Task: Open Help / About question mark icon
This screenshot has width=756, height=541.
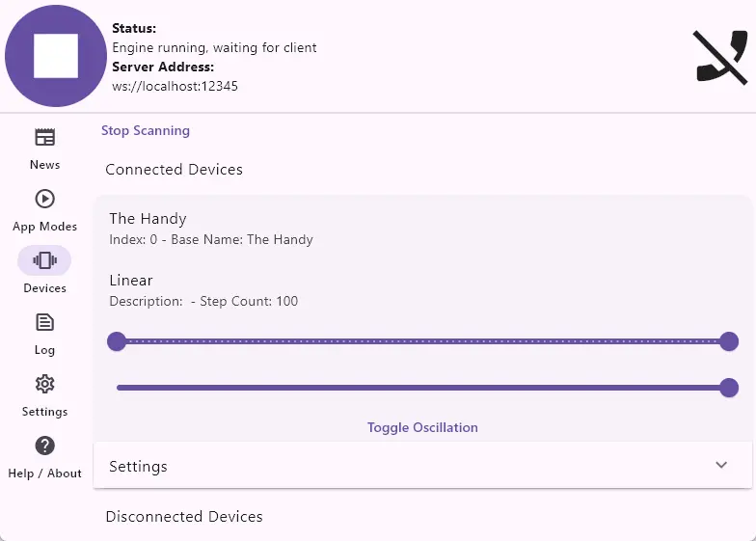Action: click(44, 446)
